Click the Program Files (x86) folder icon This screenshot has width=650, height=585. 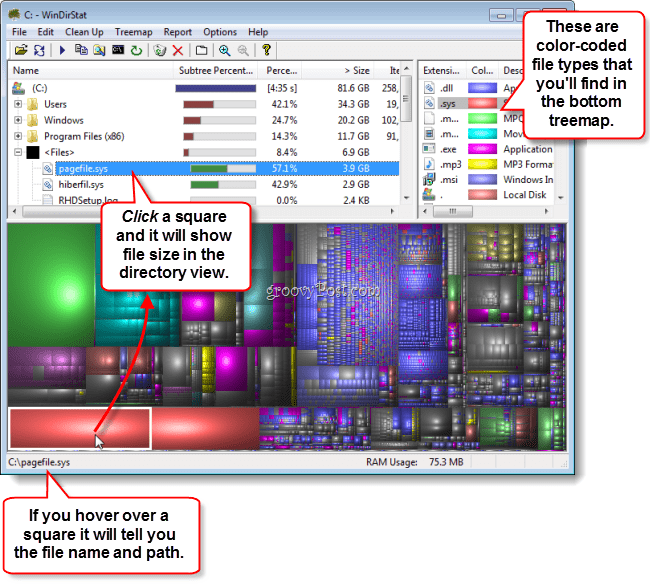coord(33,136)
